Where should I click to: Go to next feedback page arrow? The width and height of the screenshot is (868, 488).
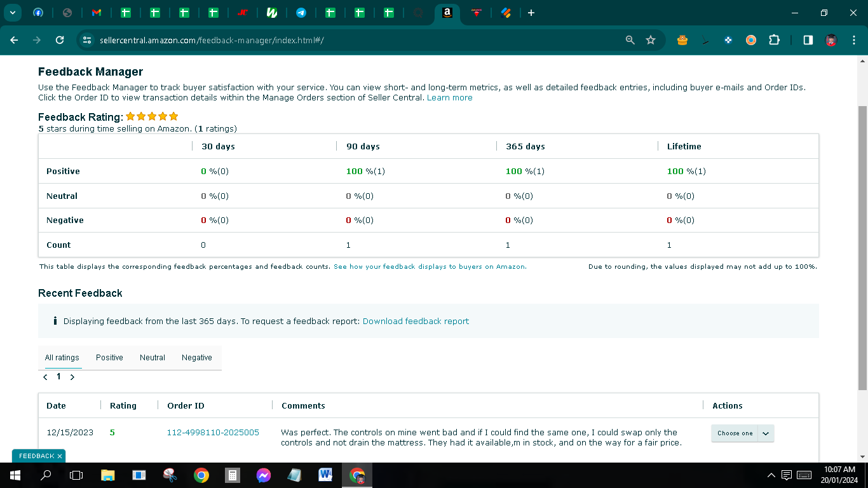(x=72, y=377)
